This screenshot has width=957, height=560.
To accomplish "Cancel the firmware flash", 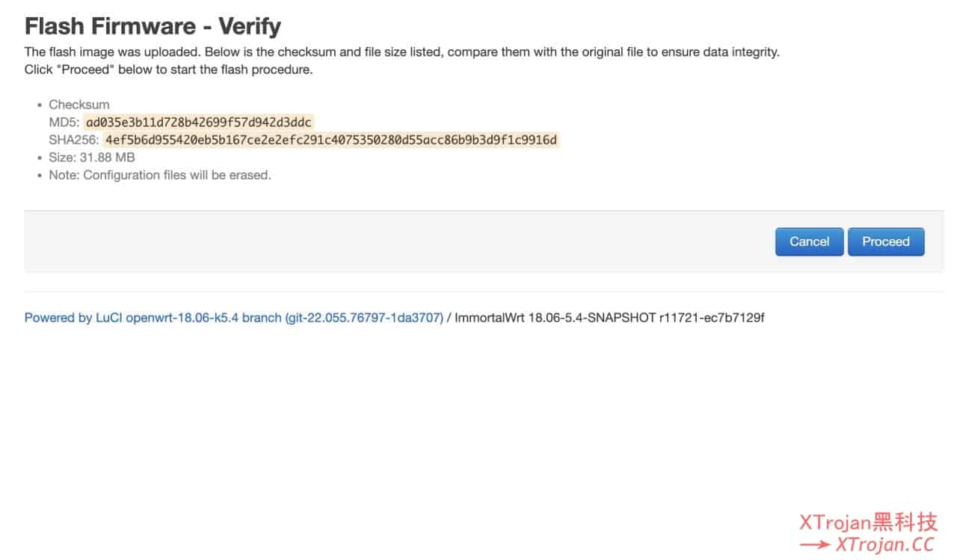I will pyautogui.click(x=810, y=241).
